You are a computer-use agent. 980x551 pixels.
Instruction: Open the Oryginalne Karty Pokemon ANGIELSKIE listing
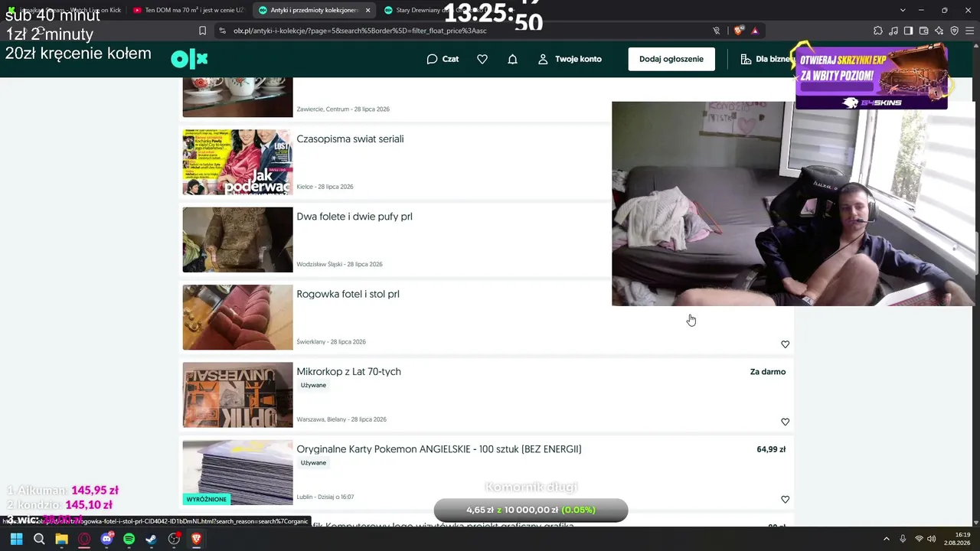pyautogui.click(x=439, y=449)
